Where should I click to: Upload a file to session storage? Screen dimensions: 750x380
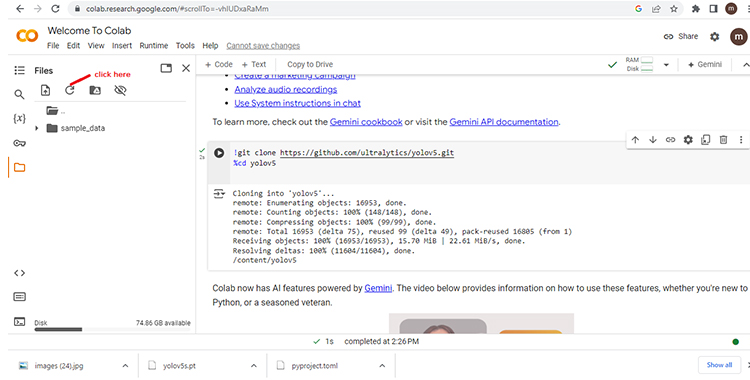pos(45,90)
